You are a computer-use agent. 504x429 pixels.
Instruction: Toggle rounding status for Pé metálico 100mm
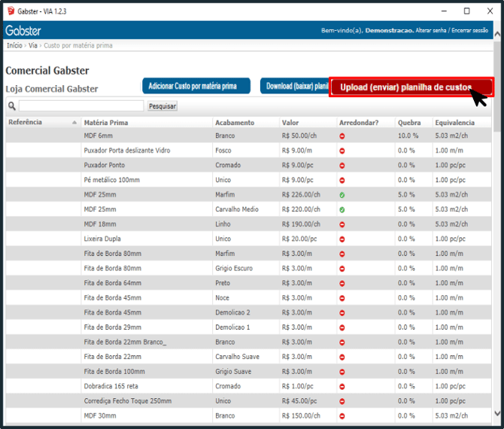click(342, 181)
